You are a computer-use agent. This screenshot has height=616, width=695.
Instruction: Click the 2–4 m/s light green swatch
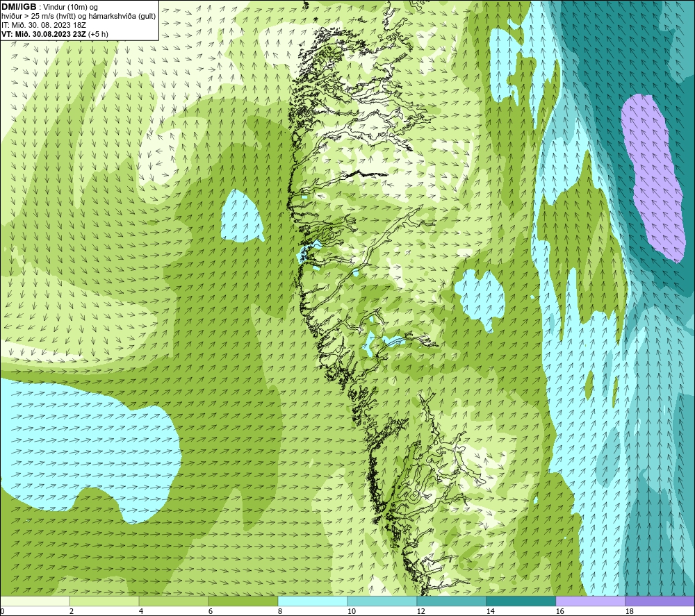(x=104, y=601)
